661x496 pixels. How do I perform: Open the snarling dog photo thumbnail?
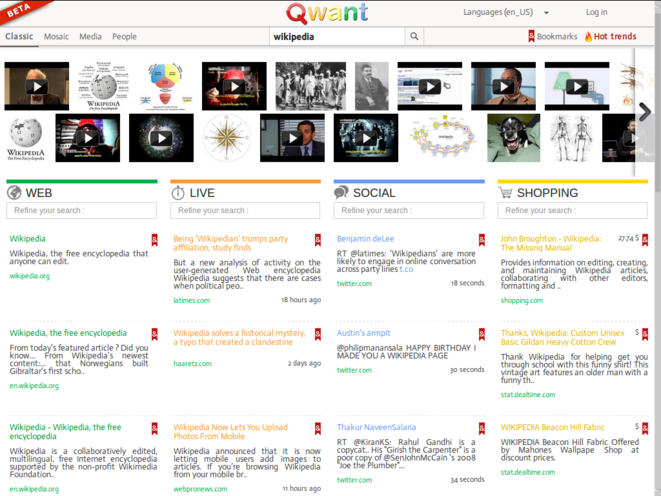click(513, 138)
